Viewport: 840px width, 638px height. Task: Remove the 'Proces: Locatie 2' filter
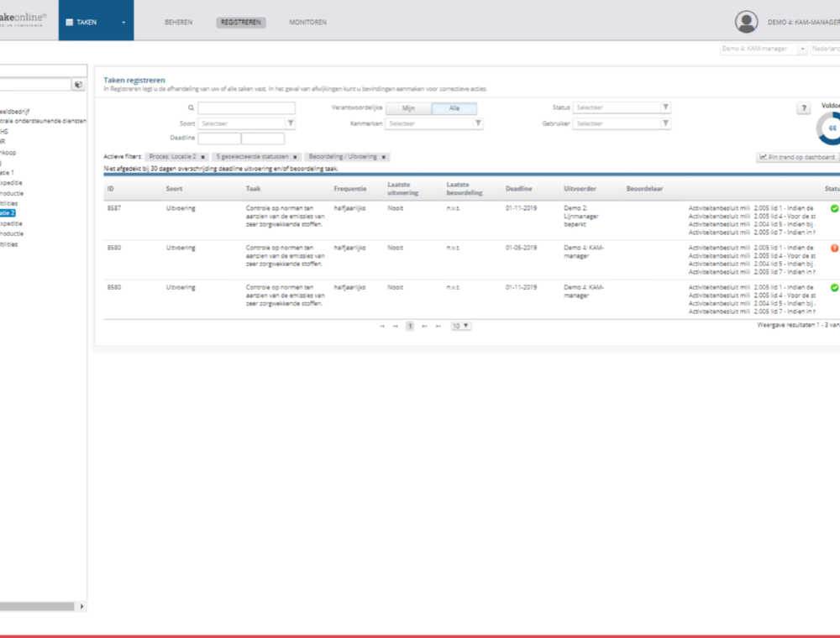tap(202, 157)
